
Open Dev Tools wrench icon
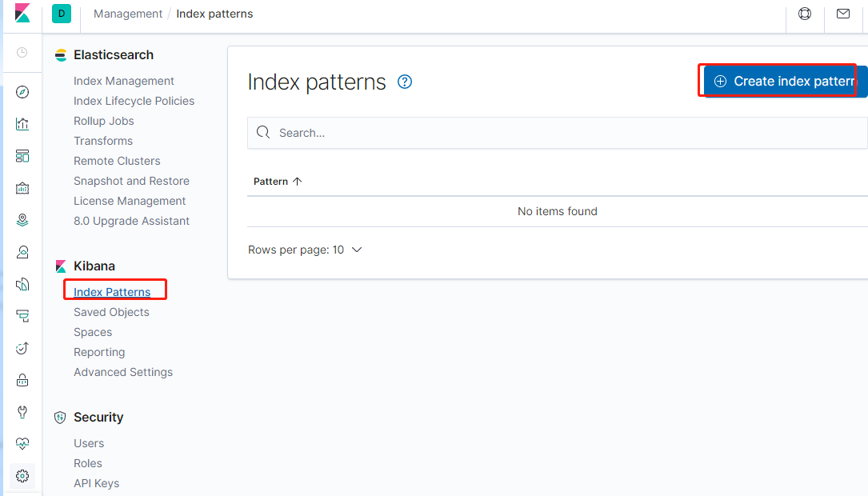(22, 412)
